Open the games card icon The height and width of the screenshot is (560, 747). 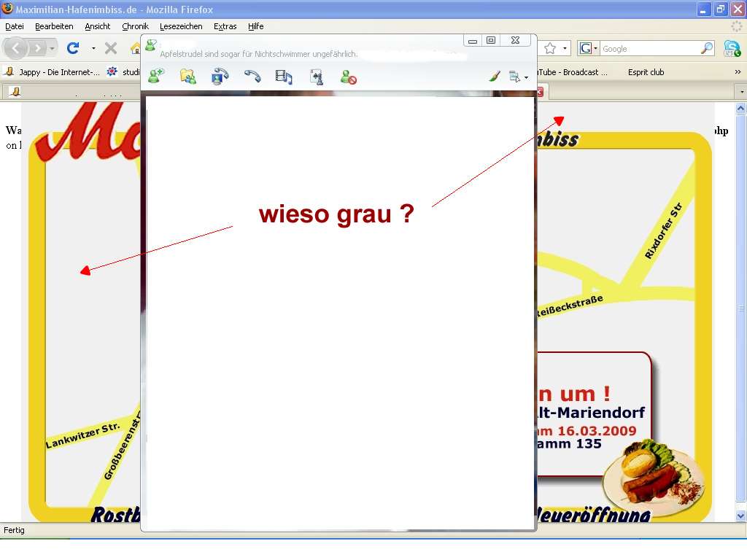[317, 77]
